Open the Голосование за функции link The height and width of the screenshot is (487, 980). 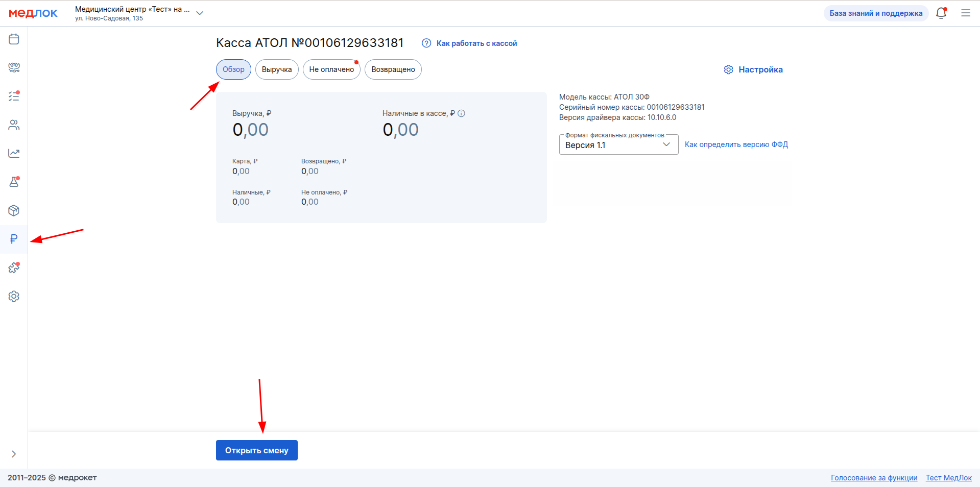[x=874, y=478]
